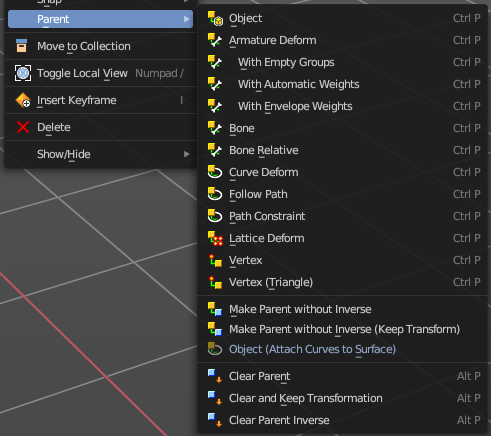The width and height of the screenshot is (491, 436).
Task: Click the red Delete X icon
Action: coord(23,127)
